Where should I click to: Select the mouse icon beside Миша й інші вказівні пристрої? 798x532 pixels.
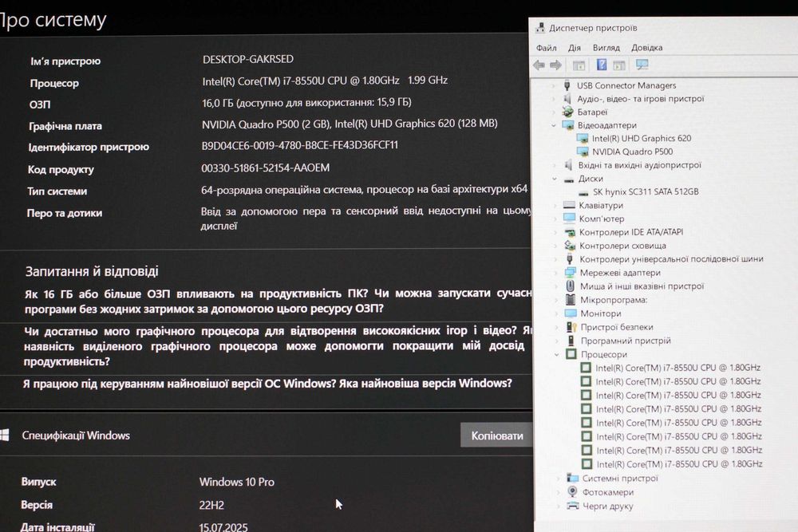tap(571, 286)
